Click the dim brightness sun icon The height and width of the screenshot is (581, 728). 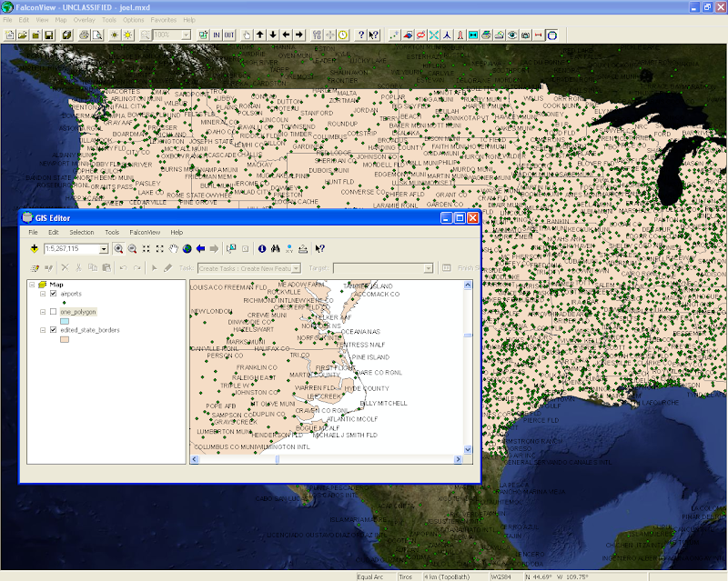[x=115, y=35]
